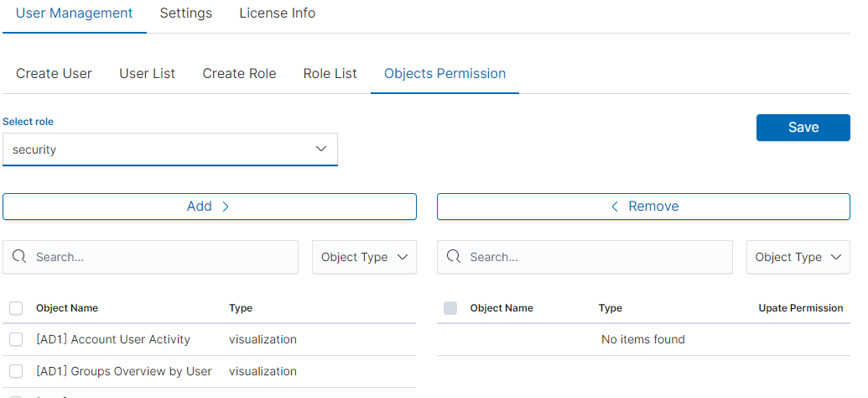The width and height of the screenshot is (868, 398).
Task: Toggle select-all checkbox in right object table
Action: [x=450, y=308]
